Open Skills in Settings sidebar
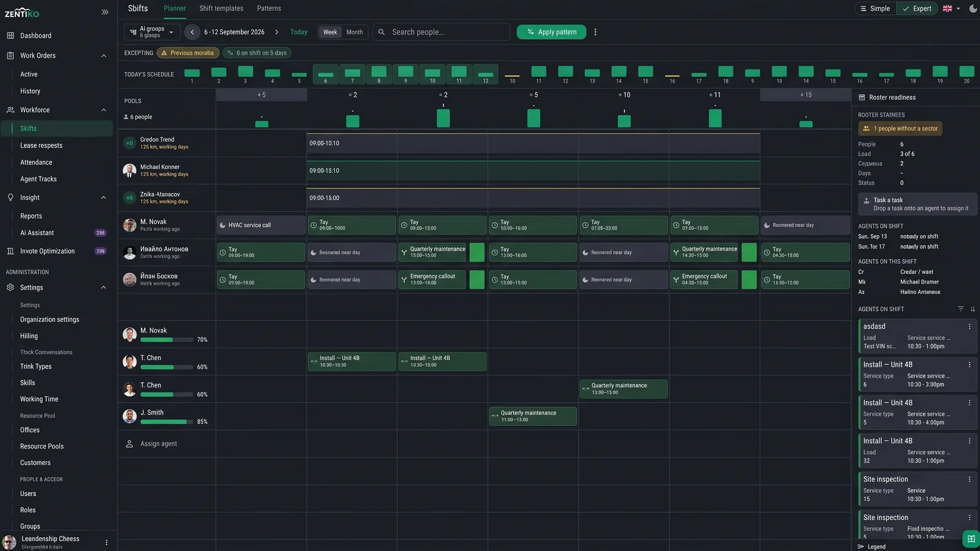 28,383
